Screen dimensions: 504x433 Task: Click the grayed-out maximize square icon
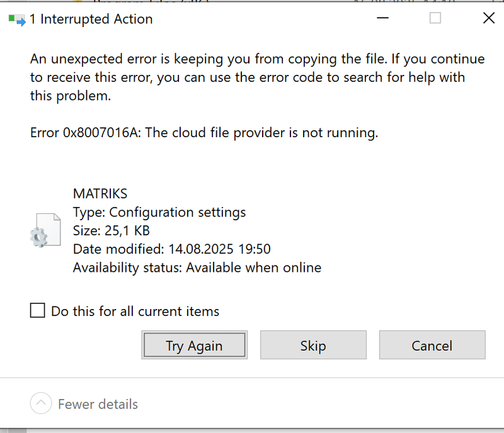point(435,18)
